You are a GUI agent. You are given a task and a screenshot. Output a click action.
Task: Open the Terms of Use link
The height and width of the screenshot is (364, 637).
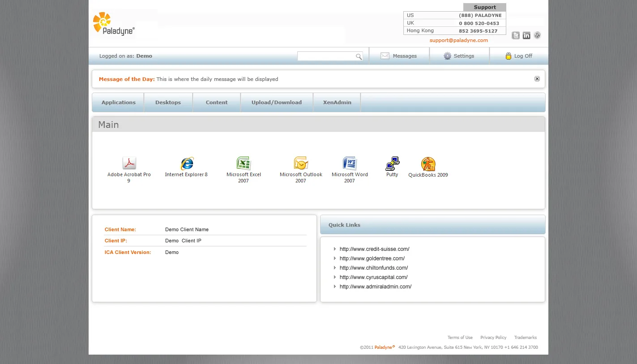[460, 338]
